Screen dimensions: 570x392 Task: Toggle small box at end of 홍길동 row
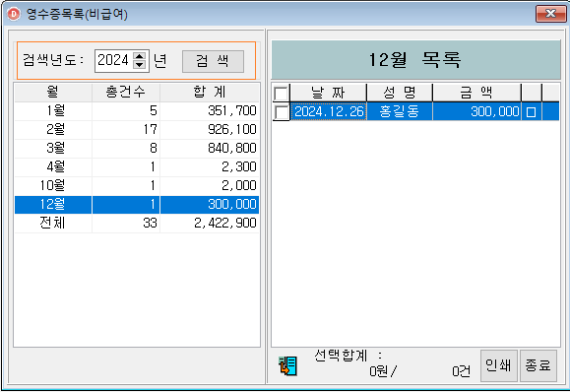[x=531, y=112]
